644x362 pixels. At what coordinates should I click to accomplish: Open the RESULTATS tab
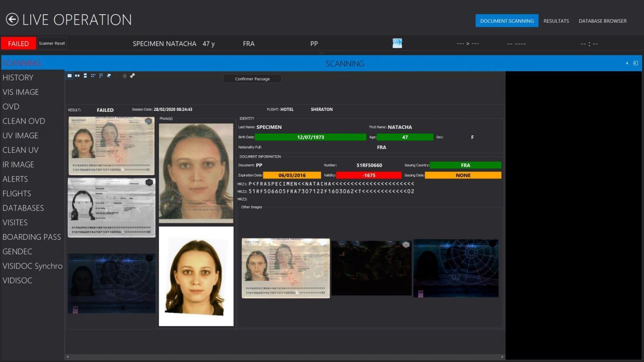coord(556,21)
